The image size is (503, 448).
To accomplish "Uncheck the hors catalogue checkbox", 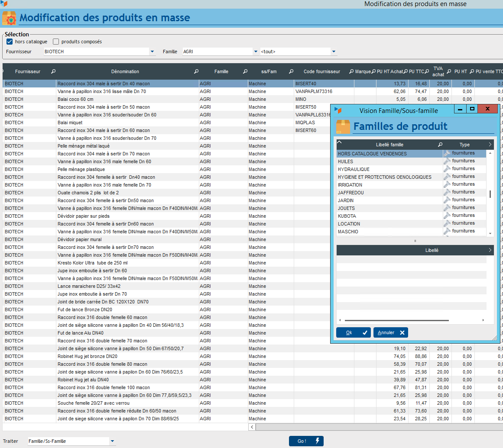I will coord(10,42).
